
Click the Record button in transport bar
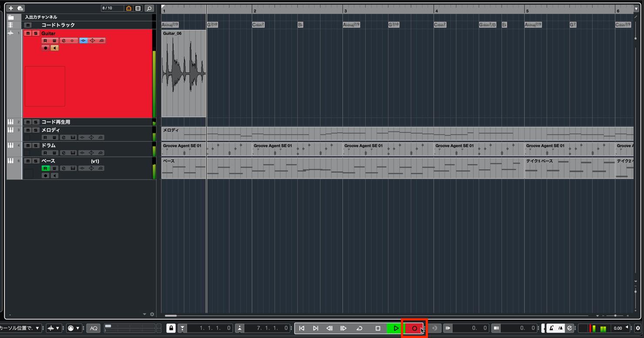tap(414, 328)
